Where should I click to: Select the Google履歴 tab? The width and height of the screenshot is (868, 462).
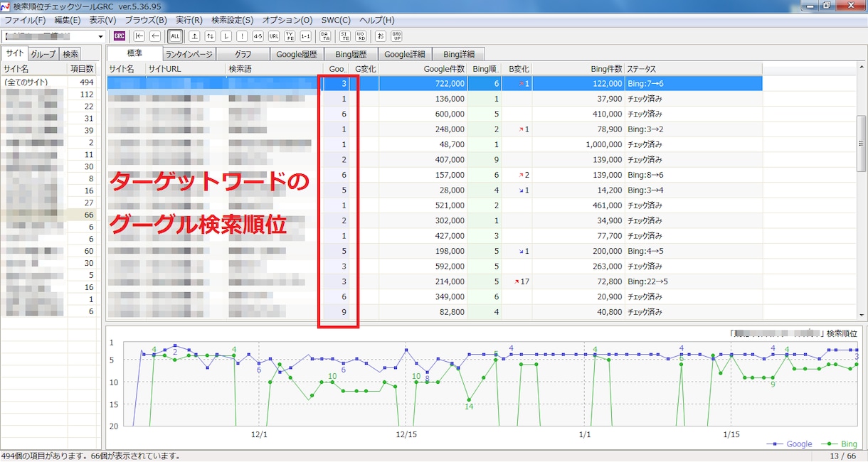[x=297, y=54]
